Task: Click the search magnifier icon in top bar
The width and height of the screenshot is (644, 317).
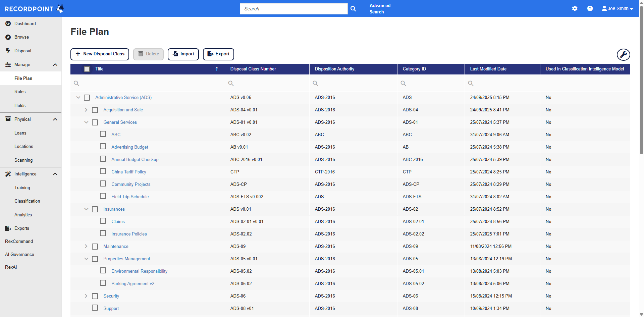Action: click(x=353, y=9)
